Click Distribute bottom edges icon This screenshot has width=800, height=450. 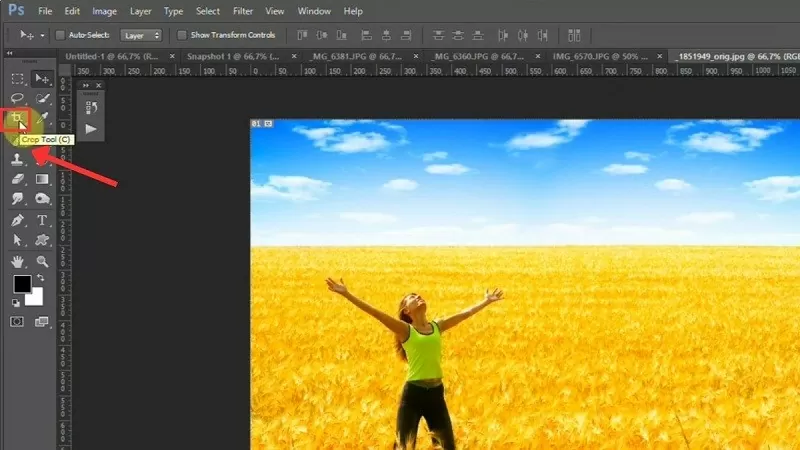tap(478, 35)
